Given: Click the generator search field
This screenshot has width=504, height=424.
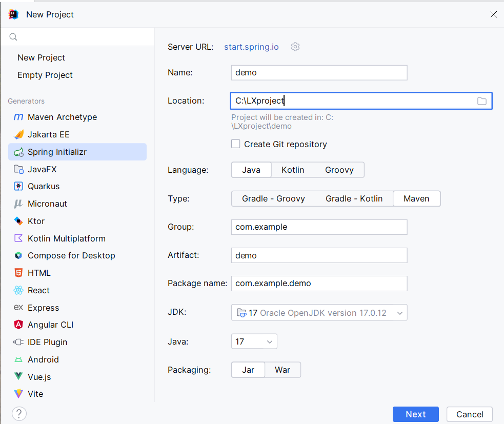Looking at the screenshot, I should 77,37.
